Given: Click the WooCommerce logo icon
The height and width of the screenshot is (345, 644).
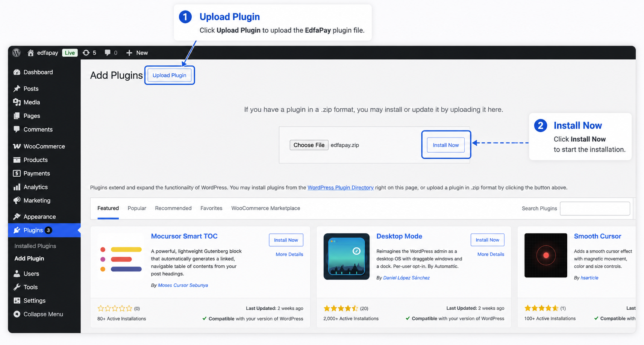Looking at the screenshot, I should [x=17, y=146].
